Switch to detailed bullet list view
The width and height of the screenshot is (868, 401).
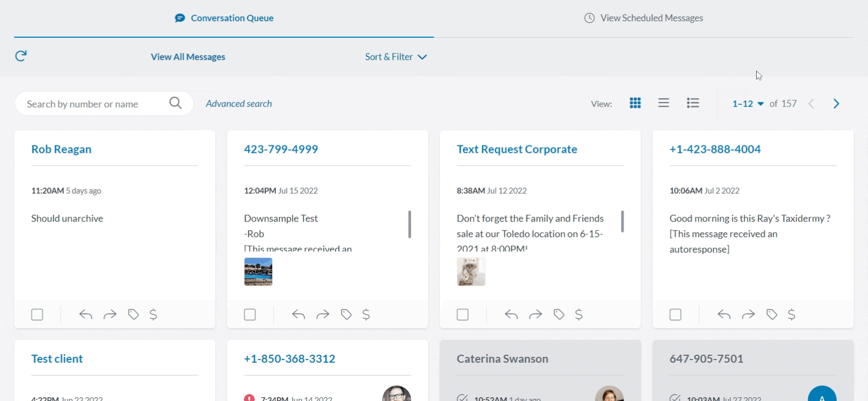(x=693, y=103)
